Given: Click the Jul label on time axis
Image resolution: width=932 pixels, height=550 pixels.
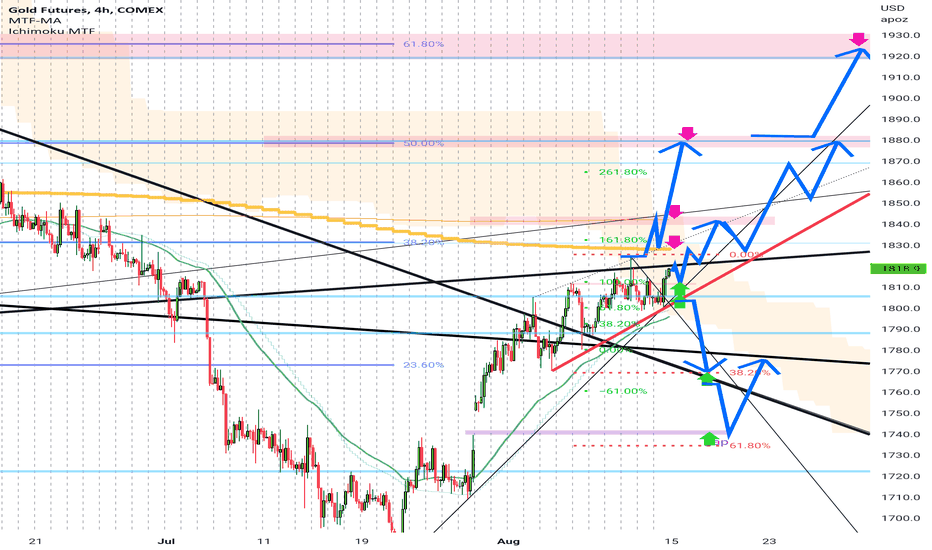Looking at the screenshot, I should click(x=166, y=541).
